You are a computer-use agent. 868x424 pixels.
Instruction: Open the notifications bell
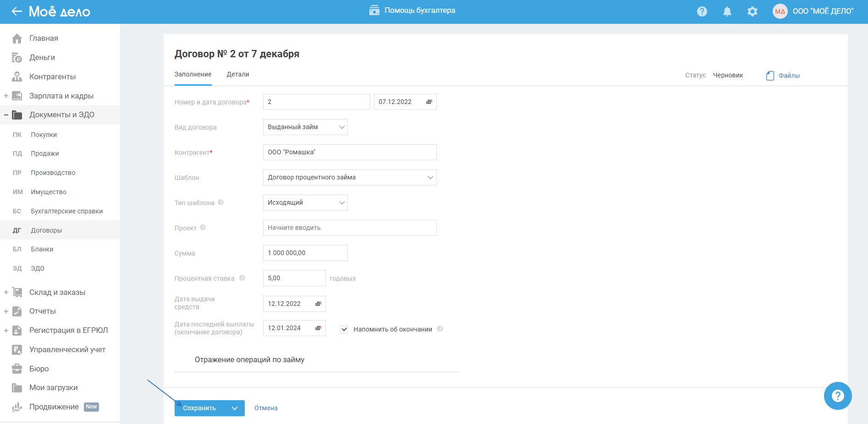tap(727, 11)
